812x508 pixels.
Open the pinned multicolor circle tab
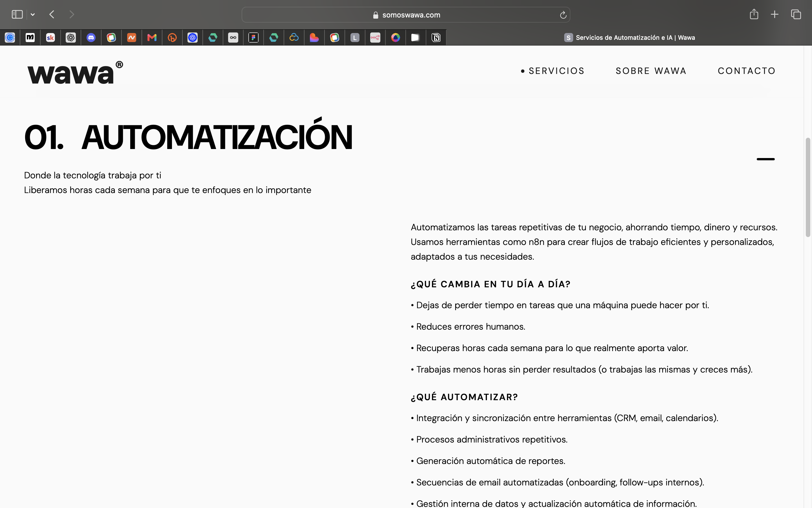click(x=395, y=38)
